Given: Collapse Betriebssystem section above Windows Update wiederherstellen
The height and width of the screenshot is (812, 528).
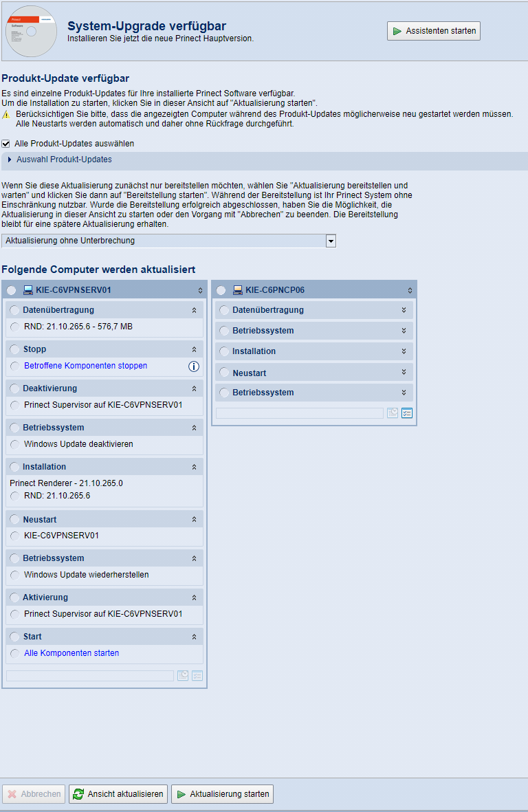Looking at the screenshot, I should [x=194, y=559].
